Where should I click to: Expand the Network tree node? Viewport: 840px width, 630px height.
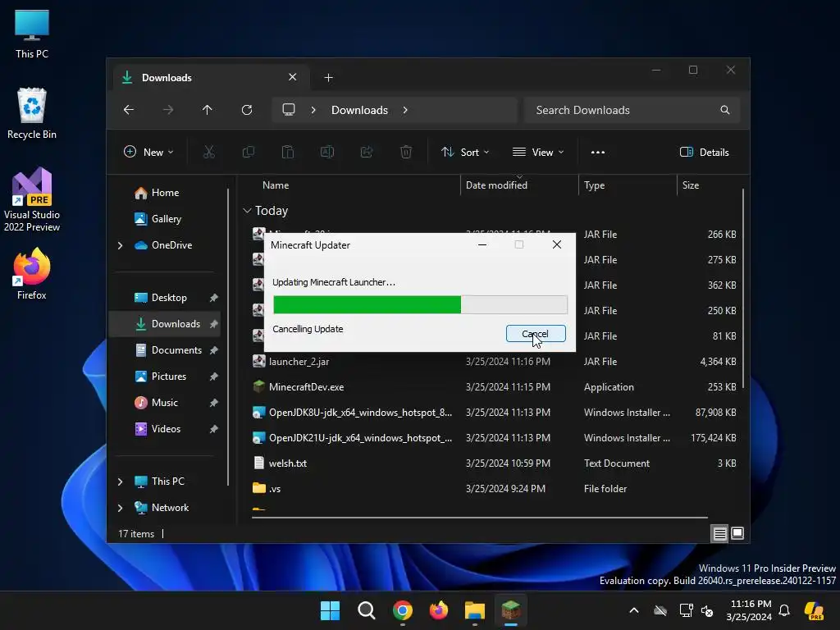[120, 508]
